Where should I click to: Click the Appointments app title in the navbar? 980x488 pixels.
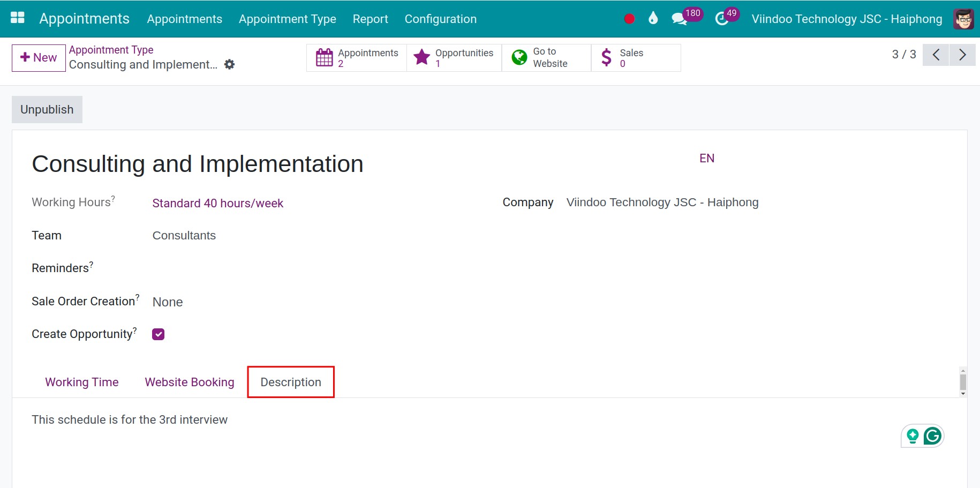84,19
